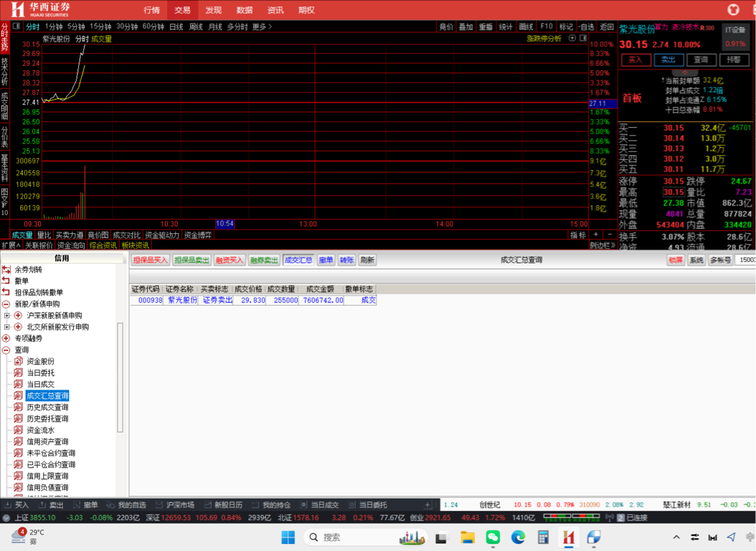Expand the 北交所新股发行申购 node
Screen dimensions: 756x551
[6, 327]
